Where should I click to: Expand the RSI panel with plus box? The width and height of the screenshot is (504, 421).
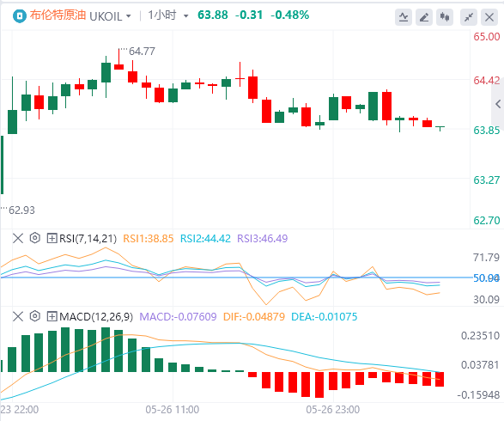[x=52, y=238]
